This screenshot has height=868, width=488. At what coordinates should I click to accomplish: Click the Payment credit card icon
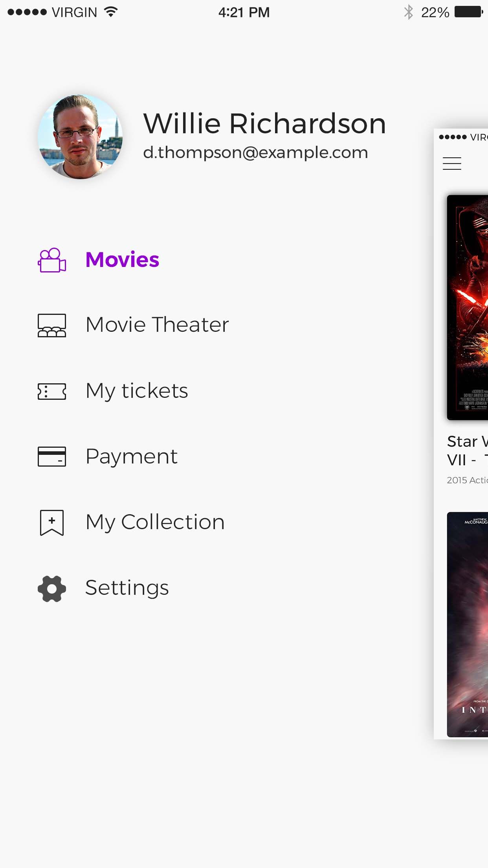pos(51,456)
